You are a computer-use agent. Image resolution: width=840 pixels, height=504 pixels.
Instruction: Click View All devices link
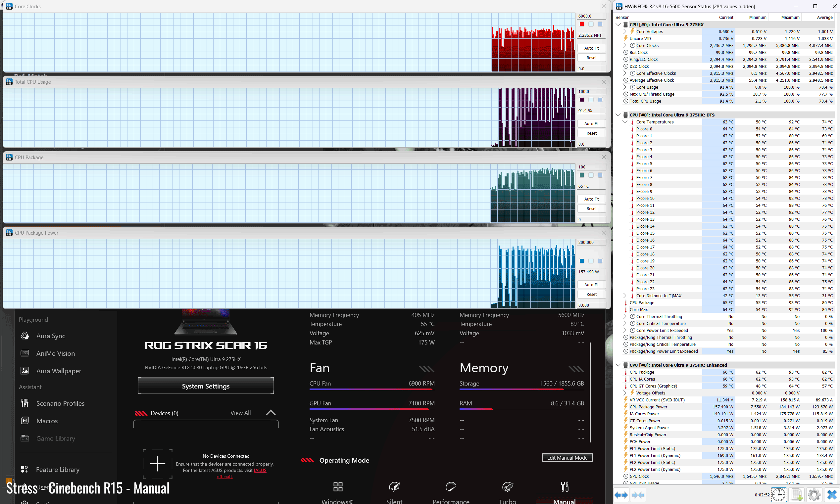[x=241, y=413]
